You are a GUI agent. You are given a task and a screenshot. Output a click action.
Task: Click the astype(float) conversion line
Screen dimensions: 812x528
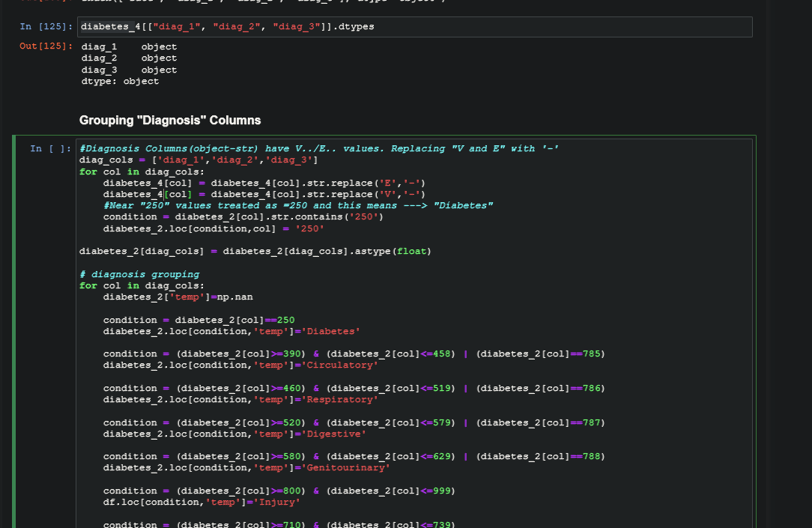(x=255, y=252)
